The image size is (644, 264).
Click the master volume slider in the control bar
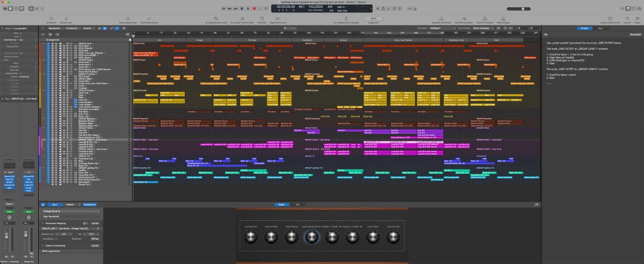[x=518, y=9]
